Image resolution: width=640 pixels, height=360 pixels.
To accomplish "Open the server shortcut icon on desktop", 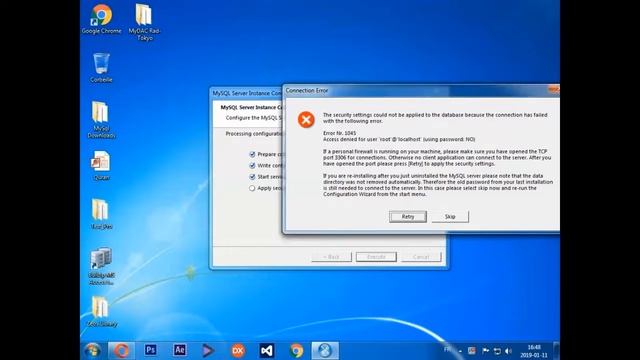I will click(101, 267).
